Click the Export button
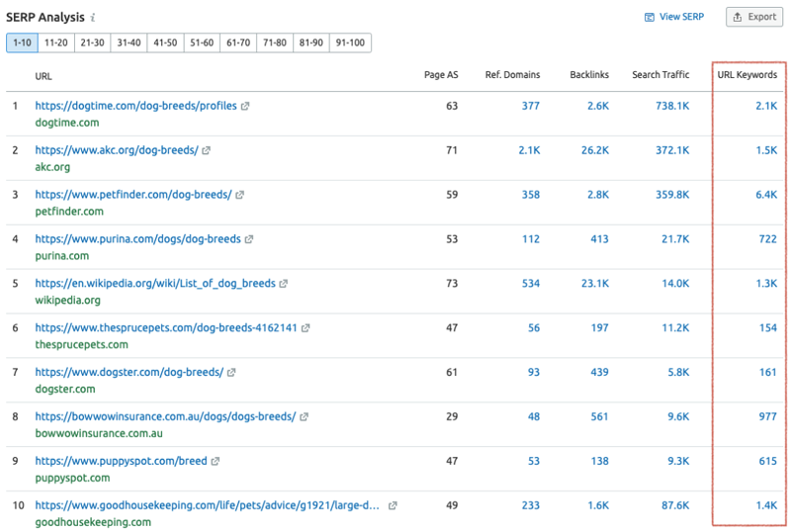The image size is (791, 532). pyautogui.click(x=754, y=17)
